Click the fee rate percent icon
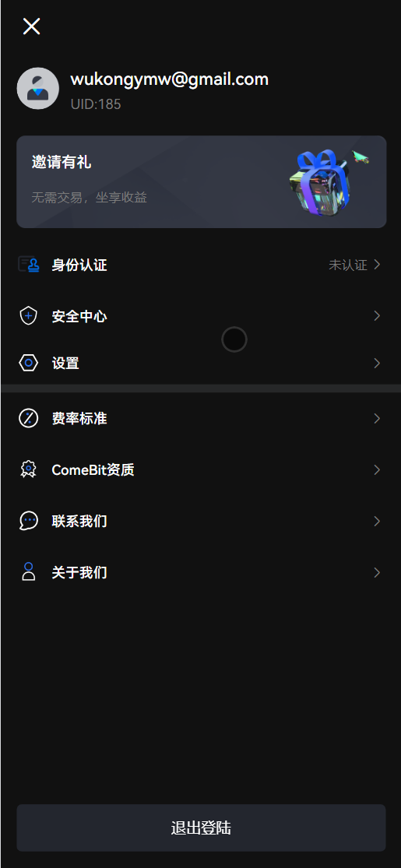Image resolution: width=401 pixels, height=868 pixels. [29, 418]
